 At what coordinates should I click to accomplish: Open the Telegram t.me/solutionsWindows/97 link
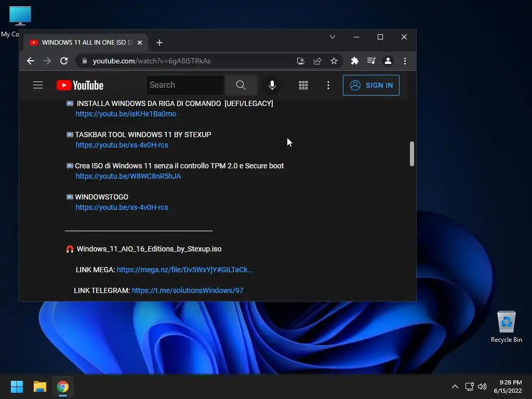188,290
